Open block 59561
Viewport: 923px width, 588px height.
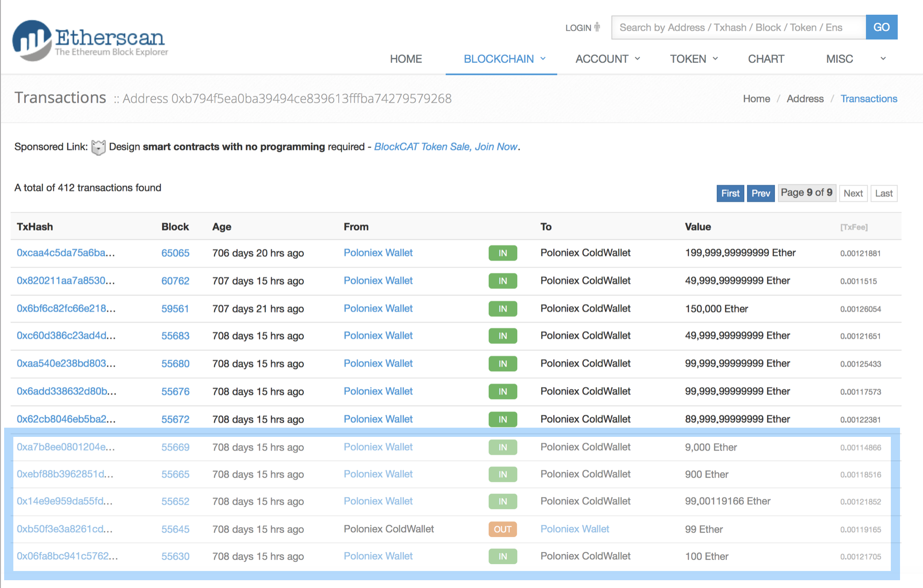175,309
